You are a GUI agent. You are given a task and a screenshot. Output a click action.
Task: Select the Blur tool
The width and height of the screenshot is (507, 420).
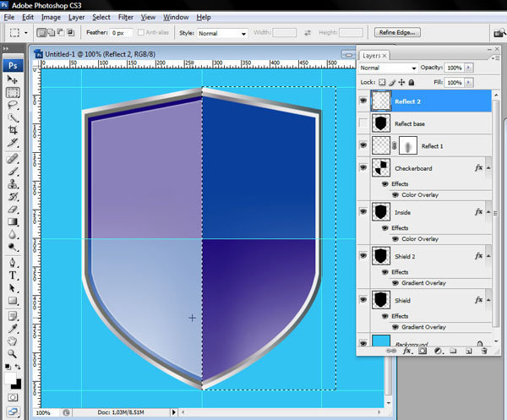13,234
